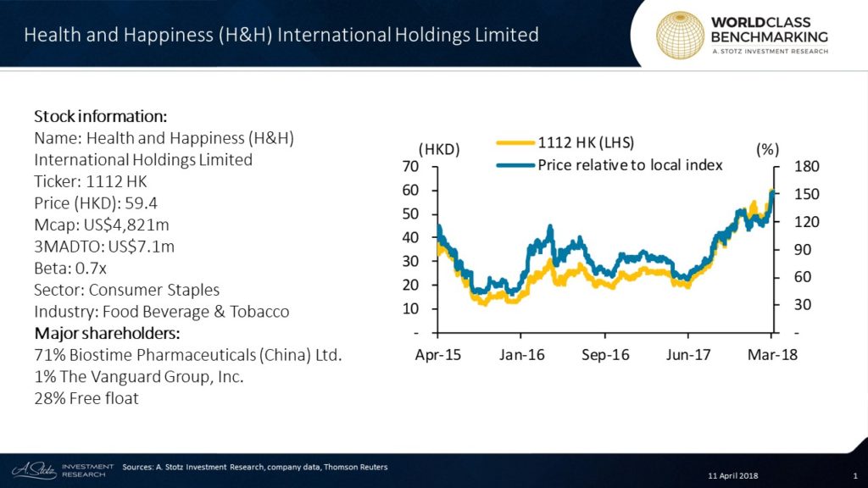
Task: Select the blue price relative legend line
Action: pyautogui.click(x=511, y=164)
